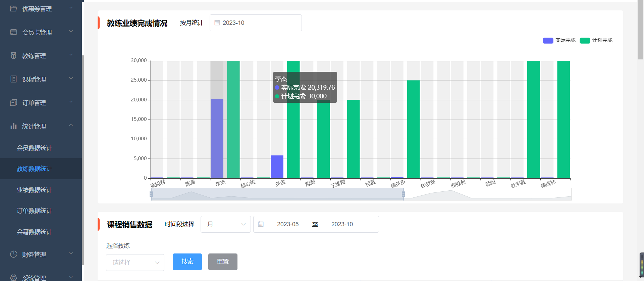Image resolution: width=644 pixels, height=281 pixels.
Task: Click the 计划完成 green legend swatch
Action: point(585,41)
